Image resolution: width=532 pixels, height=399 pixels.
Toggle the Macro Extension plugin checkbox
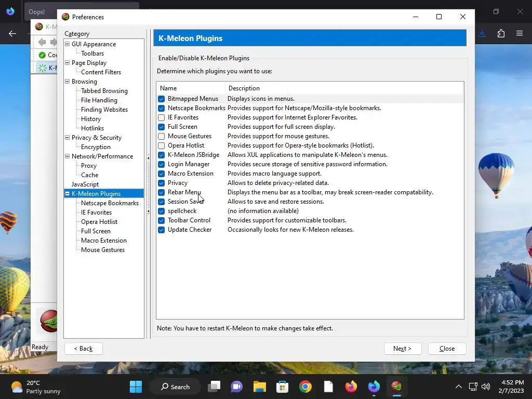coord(162,174)
